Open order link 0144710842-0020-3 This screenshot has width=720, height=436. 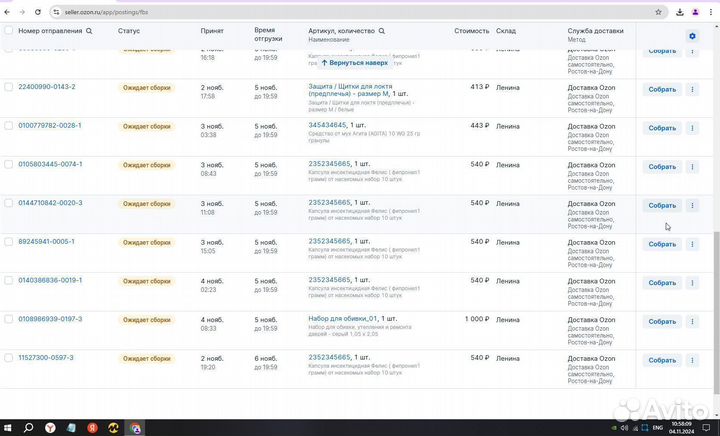point(51,203)
